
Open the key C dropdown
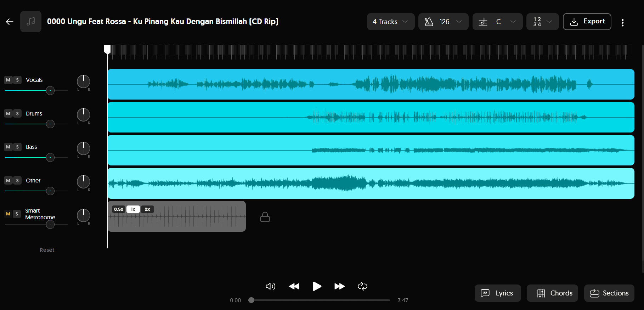click(x=497, y=22)
